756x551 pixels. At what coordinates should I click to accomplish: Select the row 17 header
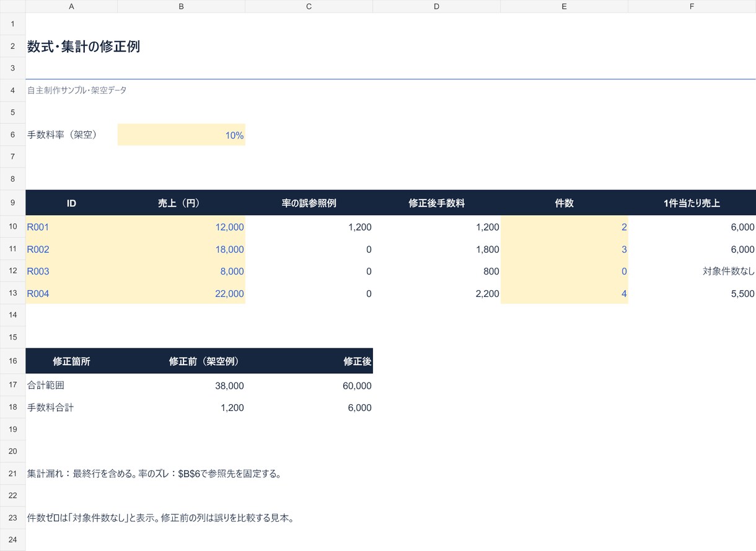[12, 385]
